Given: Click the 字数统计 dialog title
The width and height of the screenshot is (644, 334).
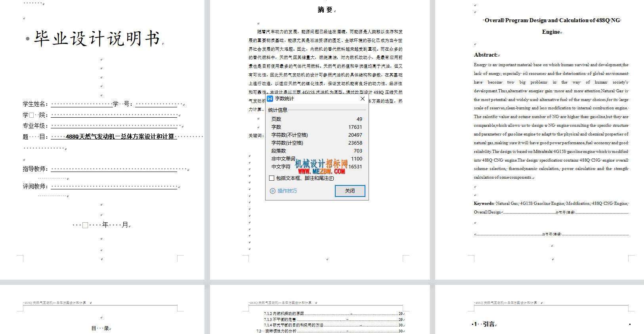Looking at the screenshot, I should [x=285, y=99].
